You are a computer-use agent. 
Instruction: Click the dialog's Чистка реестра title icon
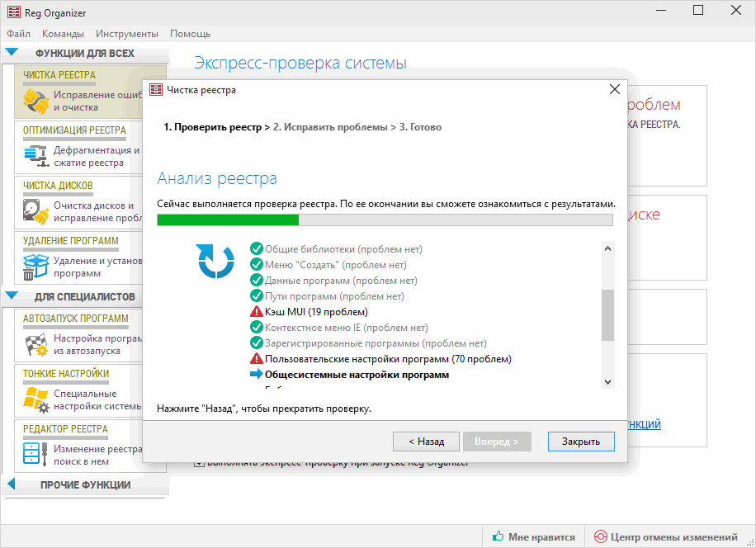[156, 90]
